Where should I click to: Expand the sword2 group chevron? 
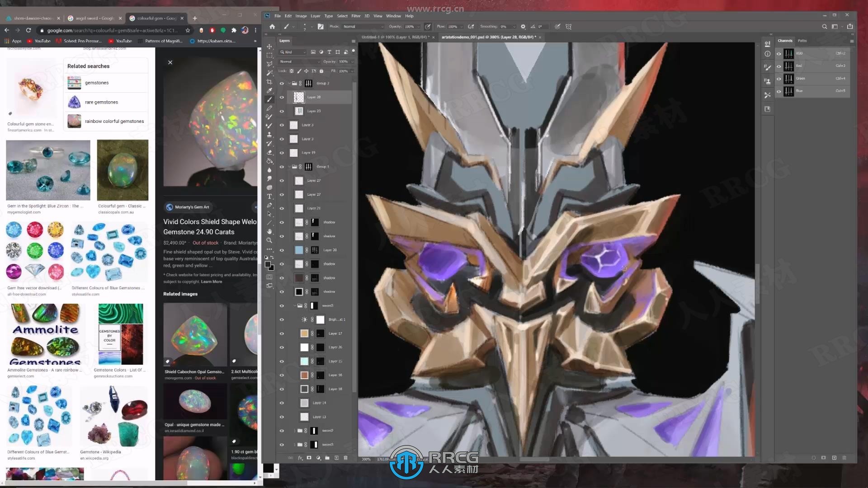click(294, 431)
